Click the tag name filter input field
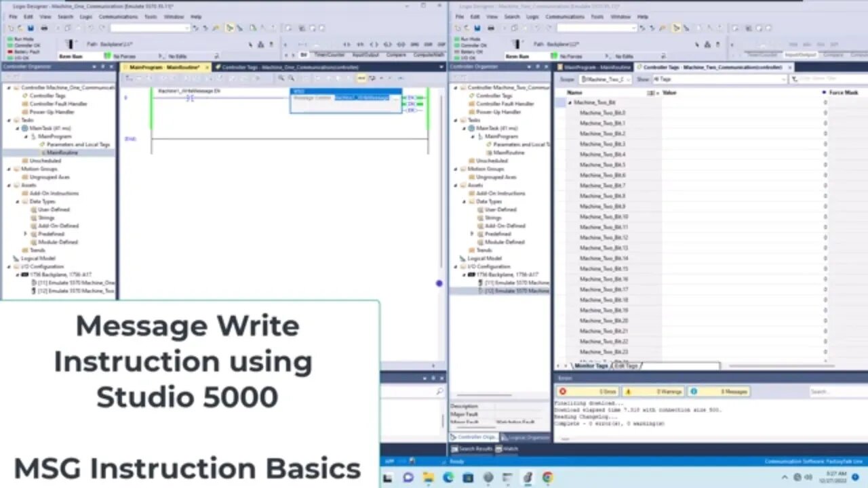The image size is (868, 488). tap(829, 79)
